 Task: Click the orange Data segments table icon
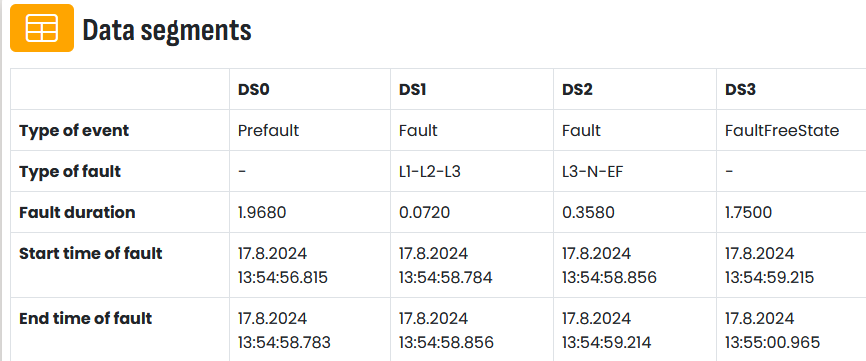[x=42, y=28]
